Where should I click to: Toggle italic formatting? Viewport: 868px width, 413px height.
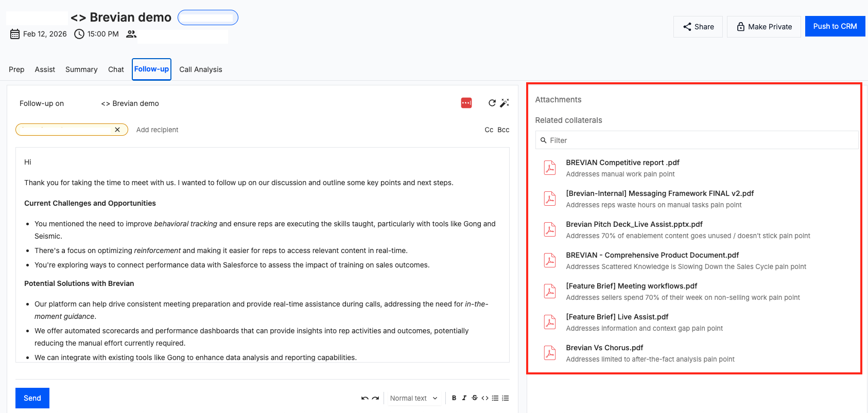[x=464, y=398]
